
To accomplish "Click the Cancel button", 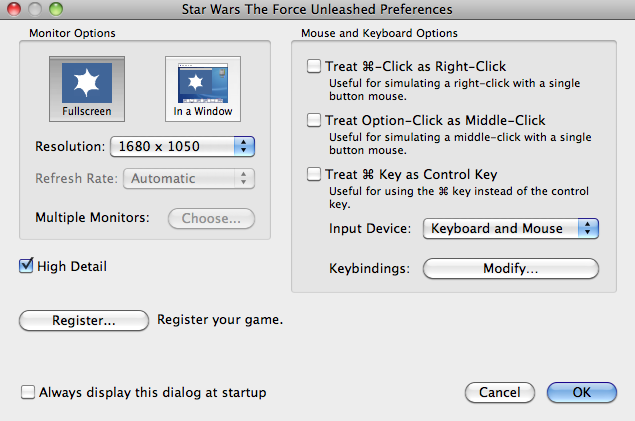I will 500,392.
